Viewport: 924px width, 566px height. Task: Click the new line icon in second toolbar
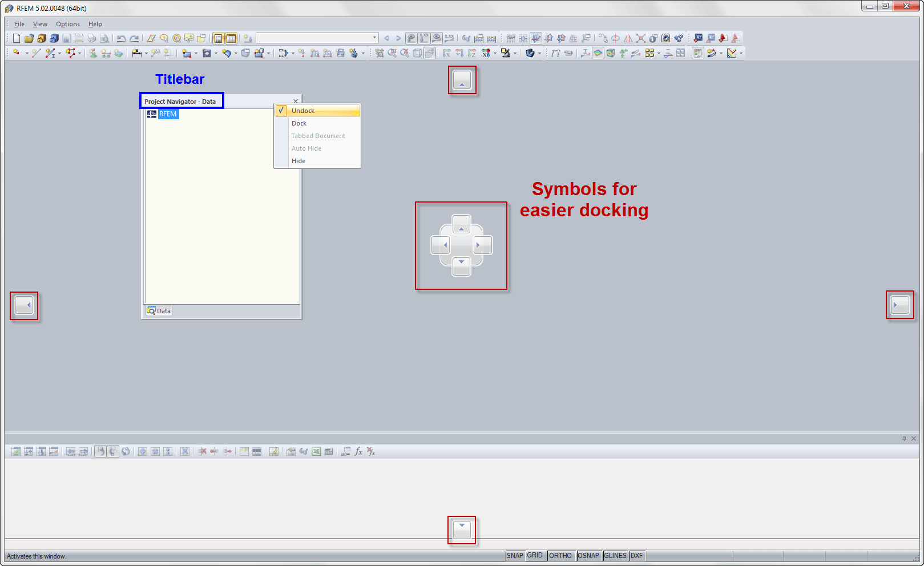coord(37,53)
